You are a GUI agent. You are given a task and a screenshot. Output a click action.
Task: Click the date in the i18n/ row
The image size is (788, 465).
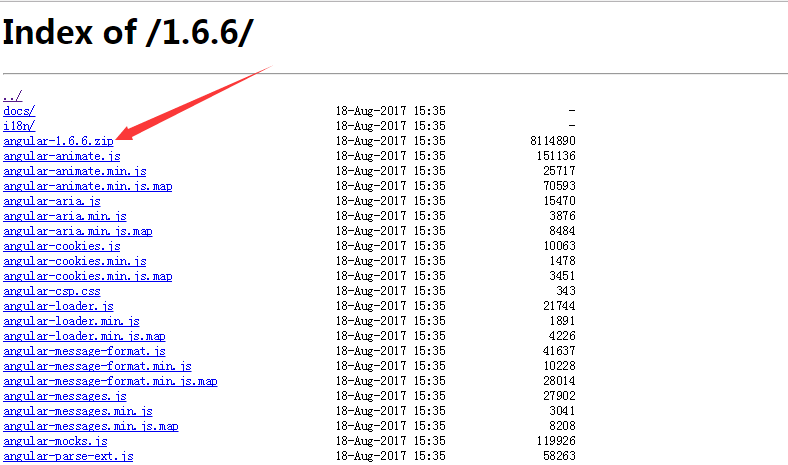pyautogui.click(x=390, y=126)
